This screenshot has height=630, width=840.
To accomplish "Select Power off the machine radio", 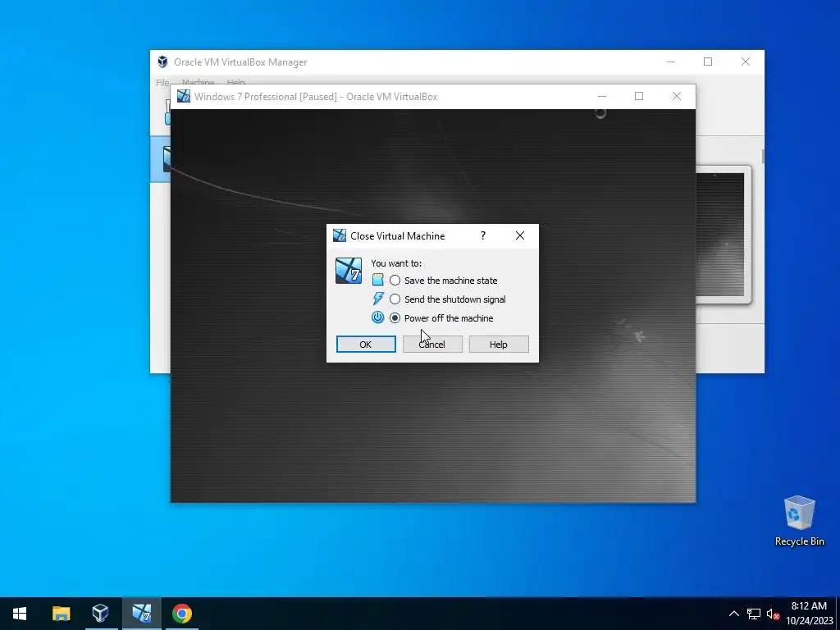I will (395, 318).
